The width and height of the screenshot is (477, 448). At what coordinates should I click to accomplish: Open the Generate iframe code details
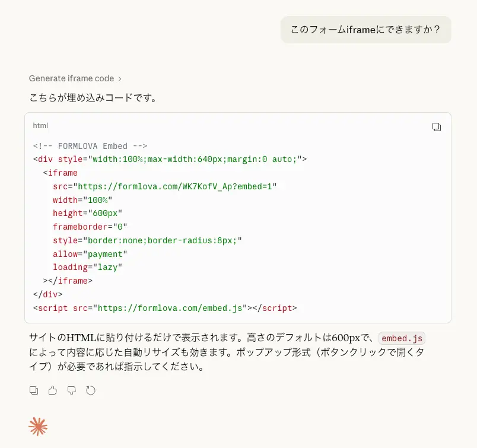[72, 78]
